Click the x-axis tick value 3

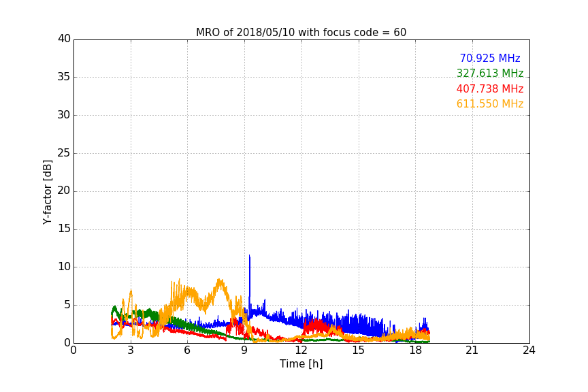click(x=131, y=350)
